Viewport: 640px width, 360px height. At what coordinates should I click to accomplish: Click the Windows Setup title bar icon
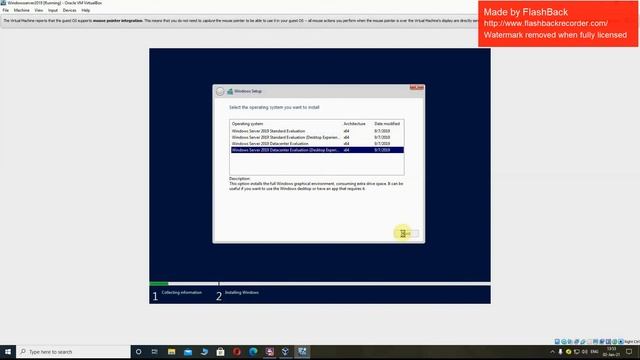point(230,91)
